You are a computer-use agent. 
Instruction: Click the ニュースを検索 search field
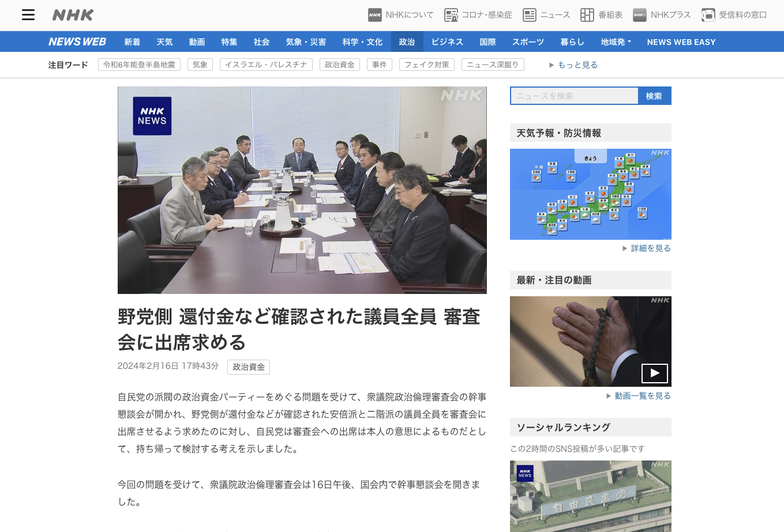coord(574,96)
